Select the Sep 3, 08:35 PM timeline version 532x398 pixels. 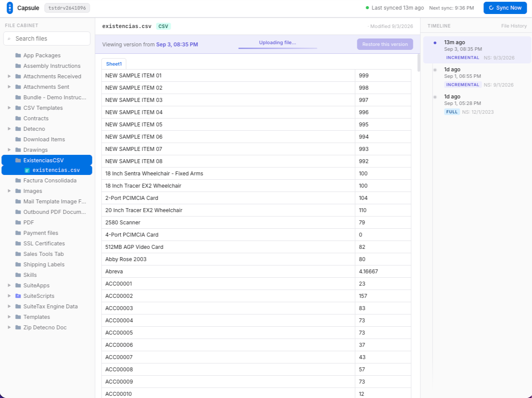(477, 50)
